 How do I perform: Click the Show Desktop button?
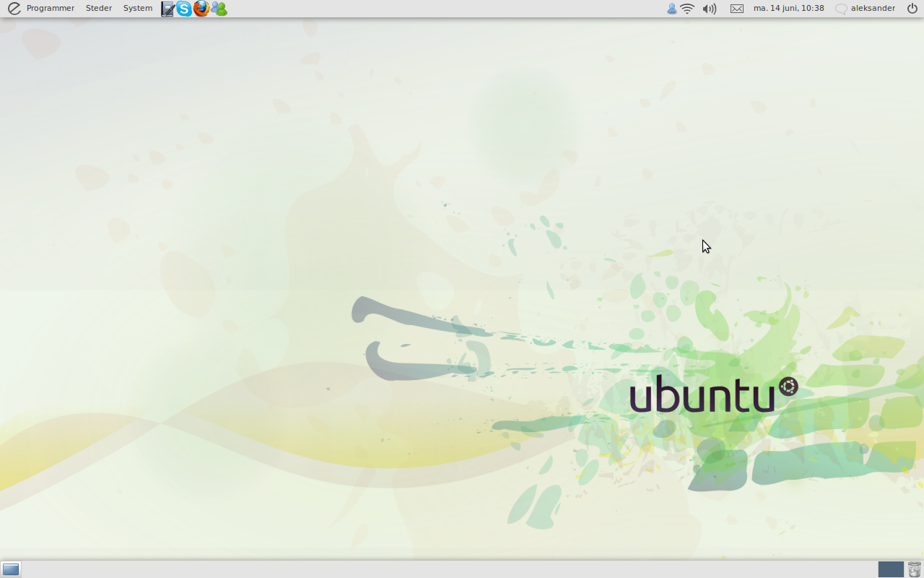click(11, 569)
